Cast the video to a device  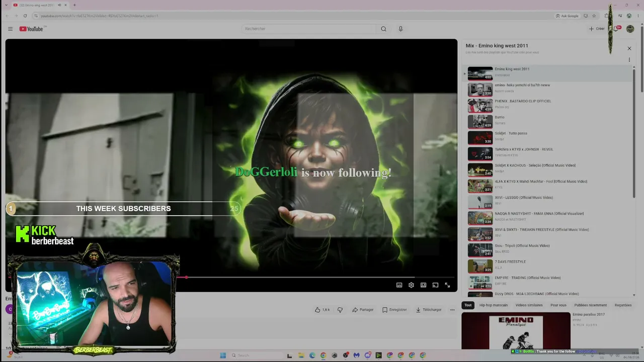(435, 285)
